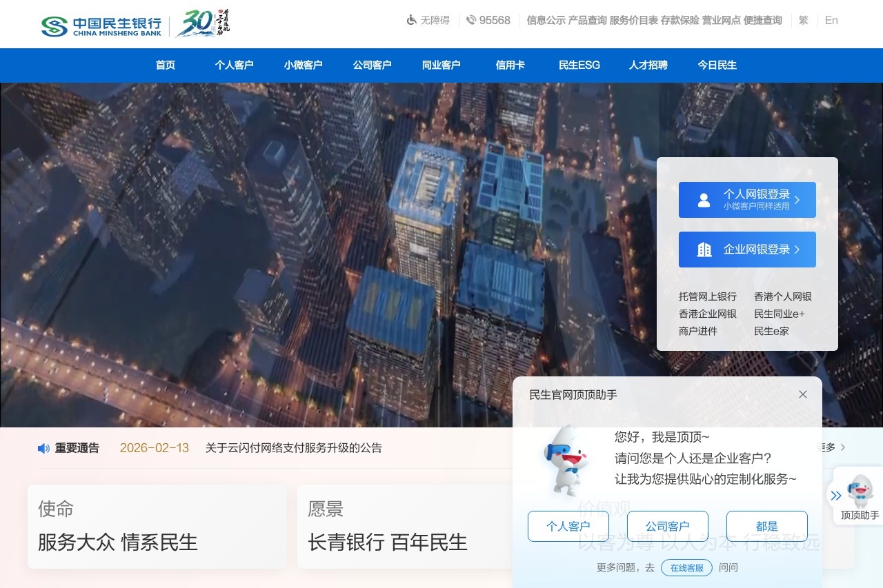Click the phone icon beside 95568
Viewport: 883px width, 588px height.
pyautogui.click(x=471, y=20)
